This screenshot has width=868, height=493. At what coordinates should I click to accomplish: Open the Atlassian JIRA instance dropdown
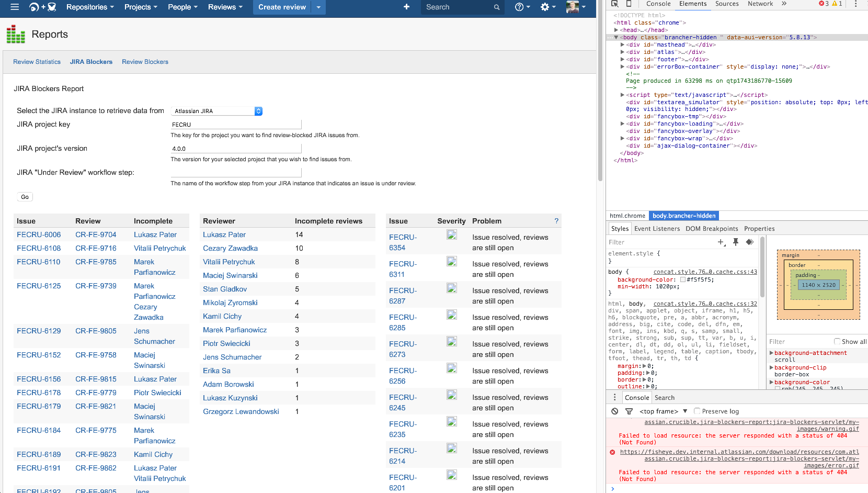[258, 110]
